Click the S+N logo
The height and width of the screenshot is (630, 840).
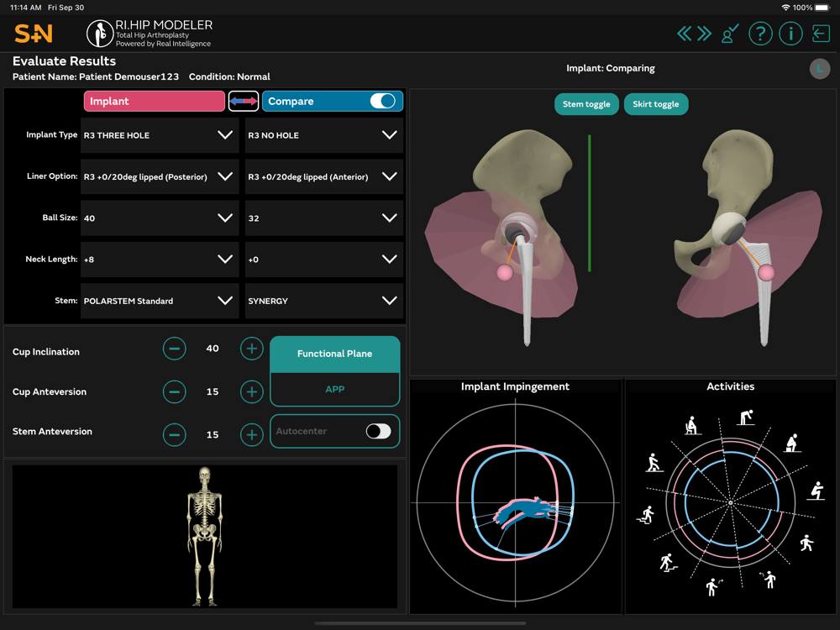point(34,34)
